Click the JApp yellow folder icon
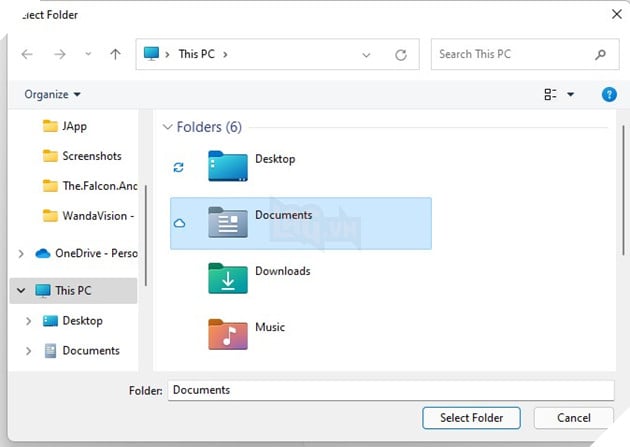Screen dimensions: 630x447 click(50, 126)
